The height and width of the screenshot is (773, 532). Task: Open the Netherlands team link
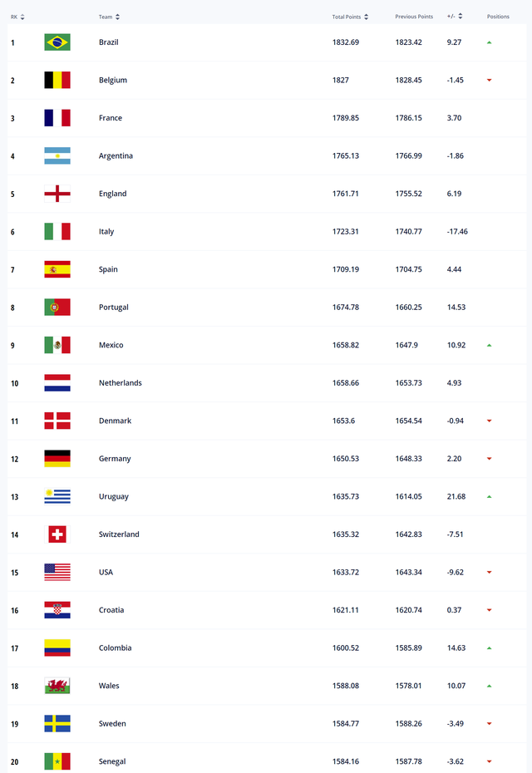click(x=121, y=383)
